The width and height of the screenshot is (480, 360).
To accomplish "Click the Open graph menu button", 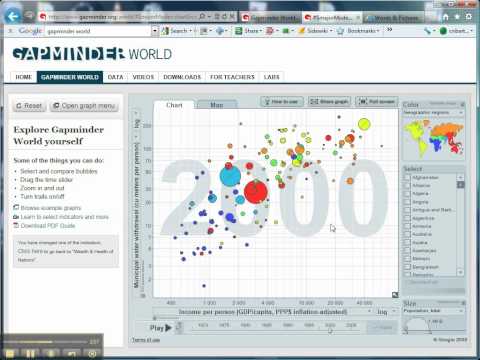I will [x=84, y=106].
